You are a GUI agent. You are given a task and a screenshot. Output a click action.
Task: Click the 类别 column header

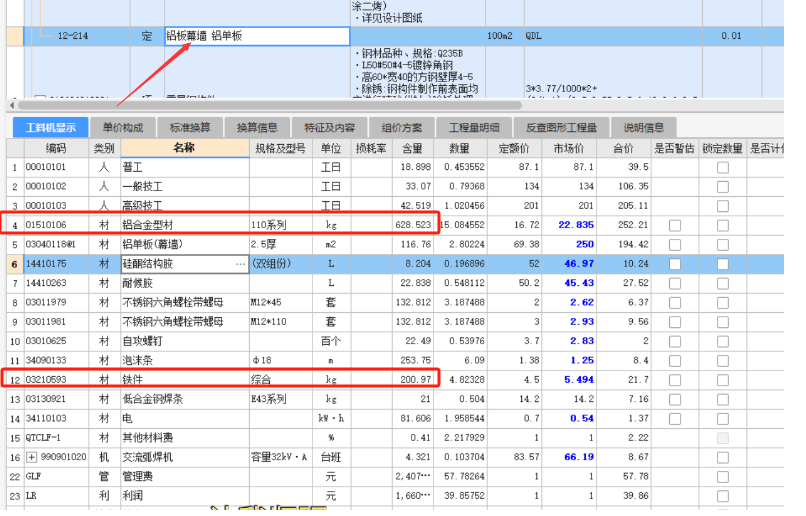coord(104,148)
